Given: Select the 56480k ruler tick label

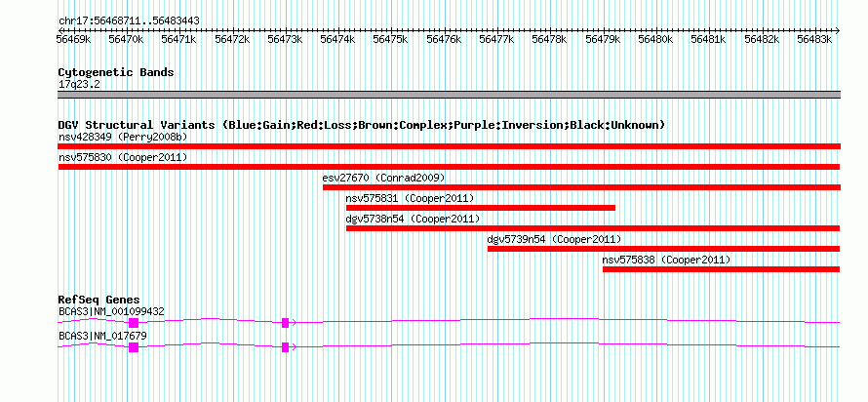Looking at the screenshot, I should pyautogui.click(x=656, y=39).
